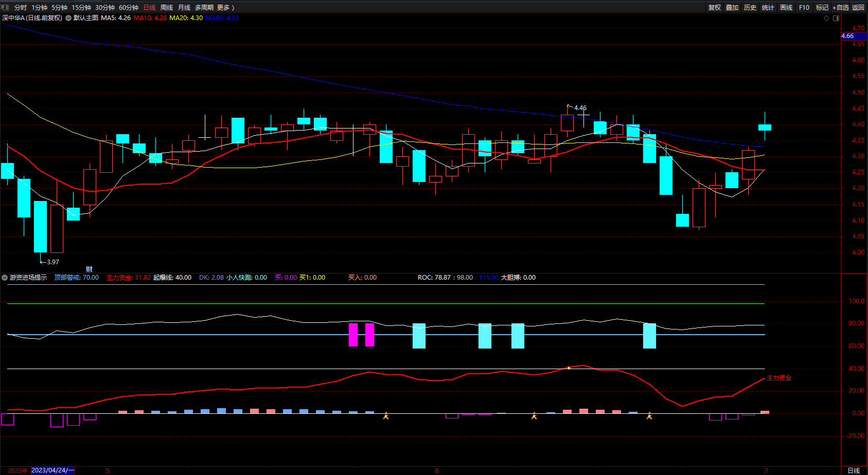Click the first running-man signal icon
This screenshot has height=475, width=868.
[386, 416]
